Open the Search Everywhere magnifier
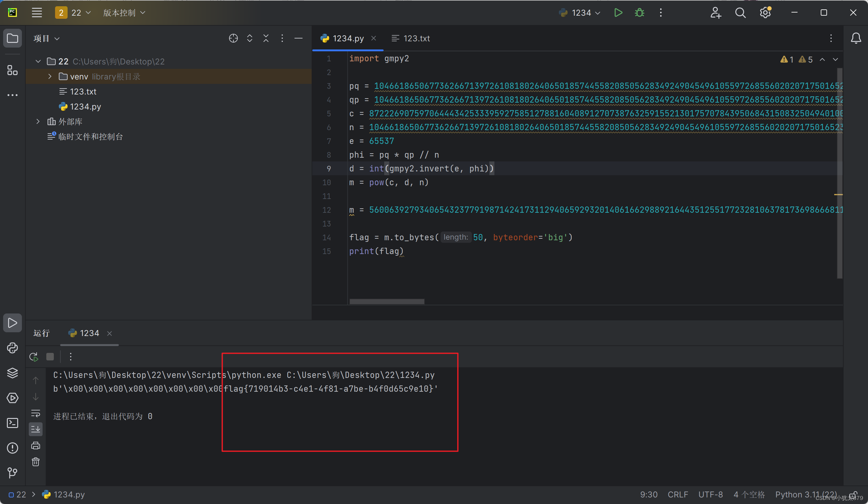 coord(740,13)
